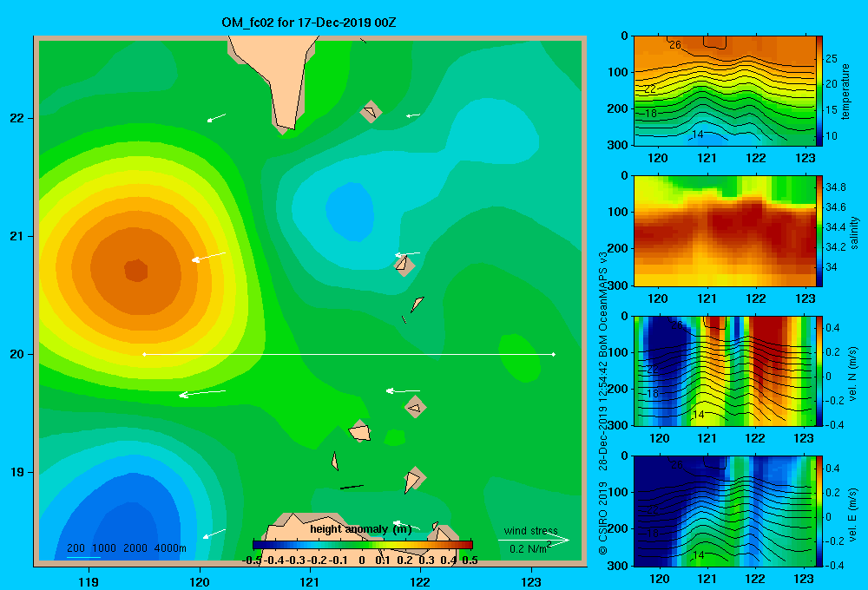Click latitude label '21' on main map
This screenshot has height=590, width=868.
tap(17, 236)
